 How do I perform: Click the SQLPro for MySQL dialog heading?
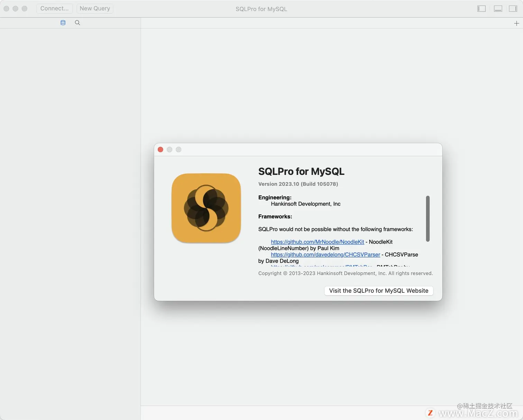(301, 172)
